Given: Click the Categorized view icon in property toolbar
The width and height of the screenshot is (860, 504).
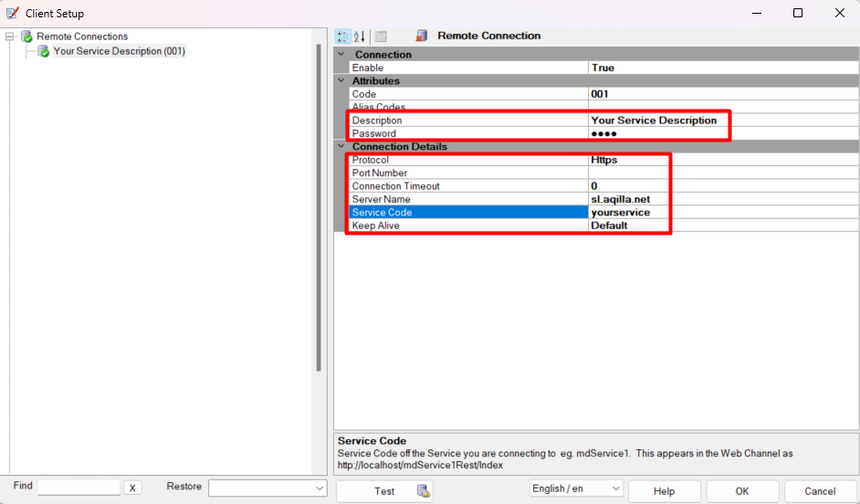Looking at the screenshot, I should tap(343, 37).
